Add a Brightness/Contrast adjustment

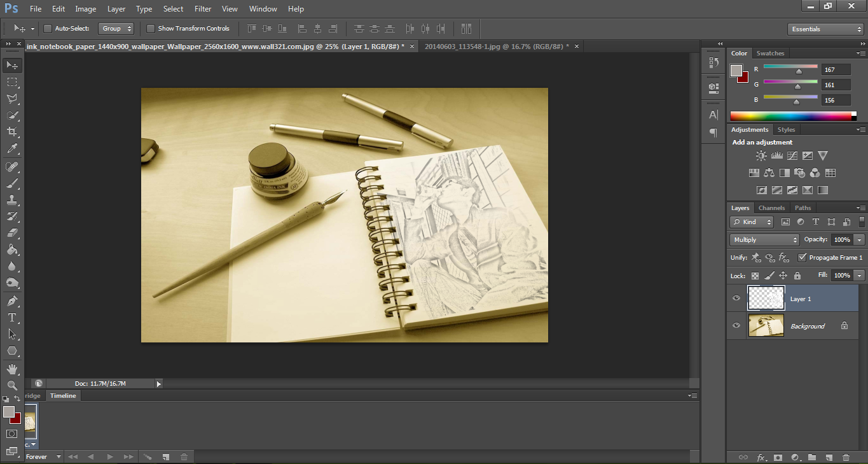761,155
